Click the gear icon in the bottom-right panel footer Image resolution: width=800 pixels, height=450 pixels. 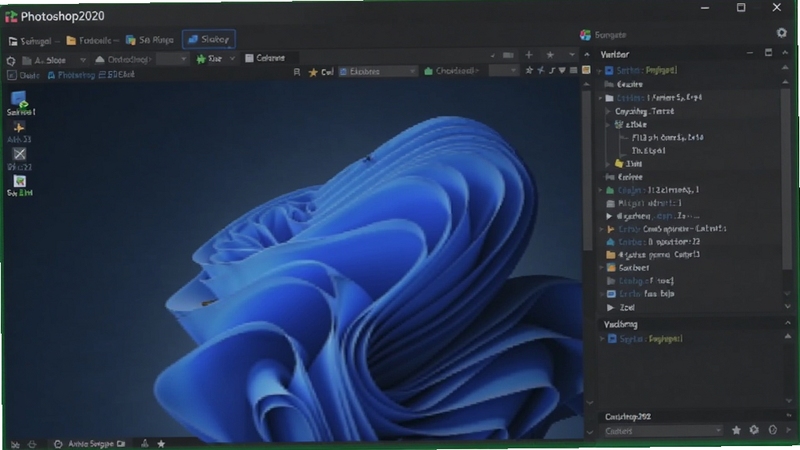[754, 430]
